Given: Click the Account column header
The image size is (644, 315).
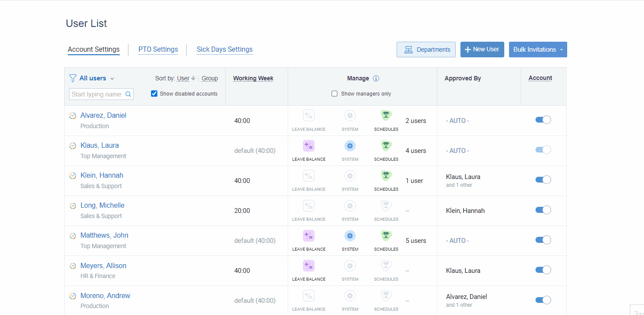Looking at the screenshot, I should pyautogui.click(x=540, y=78).
